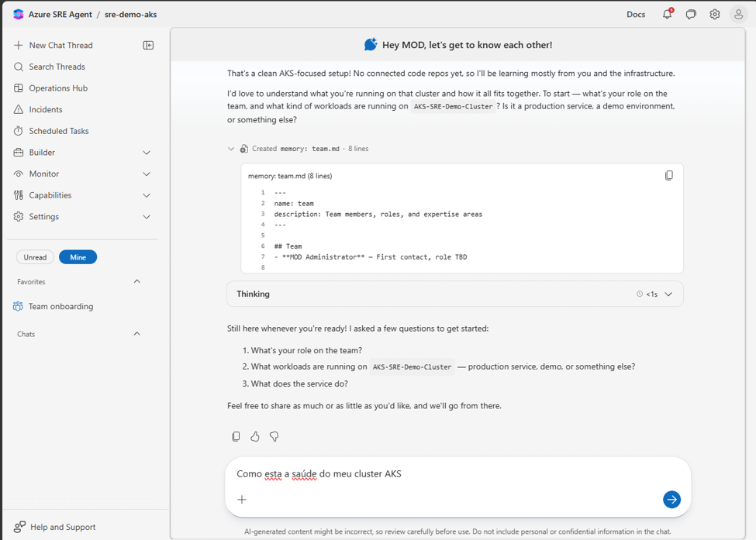Send the message with blue arrow button
The width and height of the screenshot is (756, 540).
(x=671, y=500)
